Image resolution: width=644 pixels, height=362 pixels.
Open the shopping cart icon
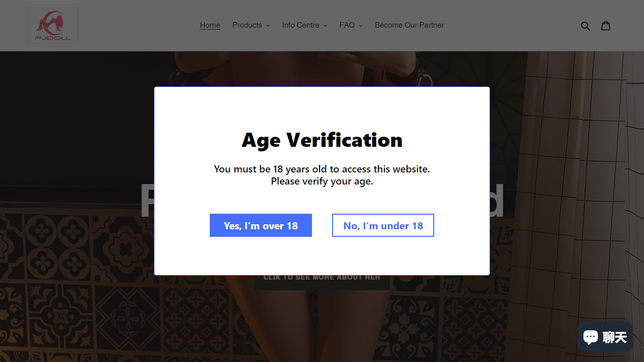606,25
